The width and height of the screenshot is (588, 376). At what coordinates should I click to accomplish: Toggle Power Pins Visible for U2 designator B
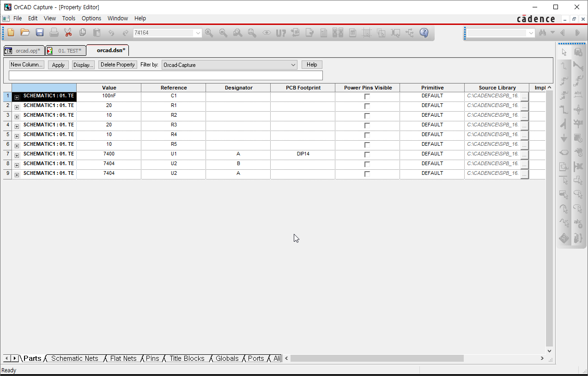tap(367, 164)
